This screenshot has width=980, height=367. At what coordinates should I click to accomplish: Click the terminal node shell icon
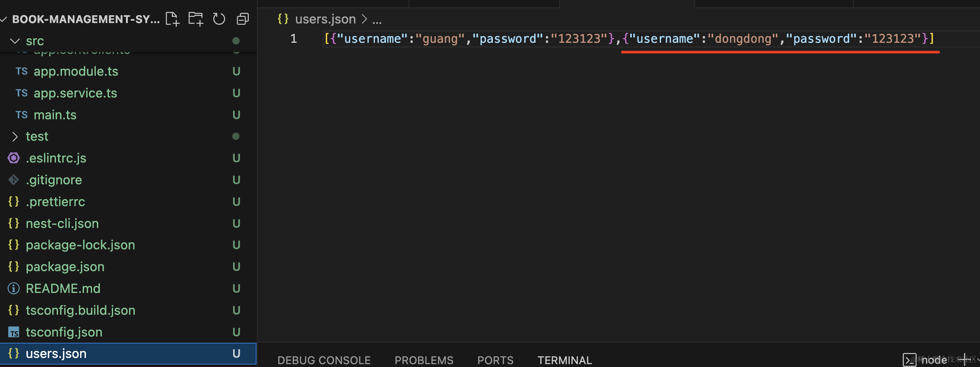[x=909, y=360]
